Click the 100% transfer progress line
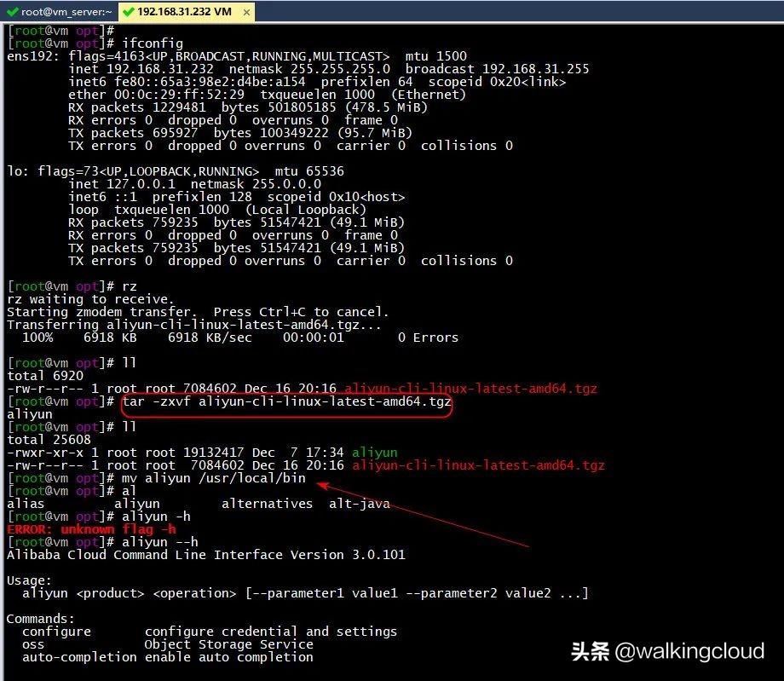 240,338
